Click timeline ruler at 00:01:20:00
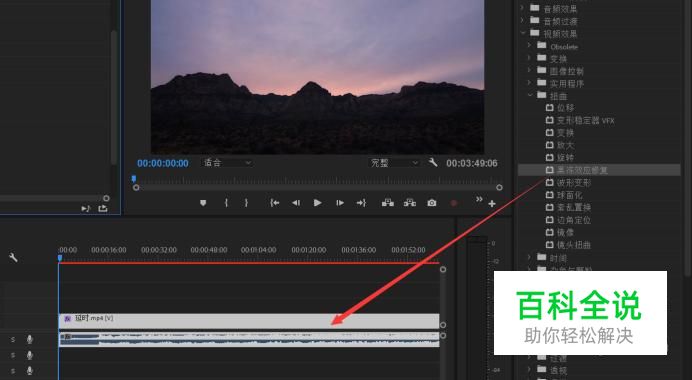This screenshot has width=692, height=380. click(308, 250)
